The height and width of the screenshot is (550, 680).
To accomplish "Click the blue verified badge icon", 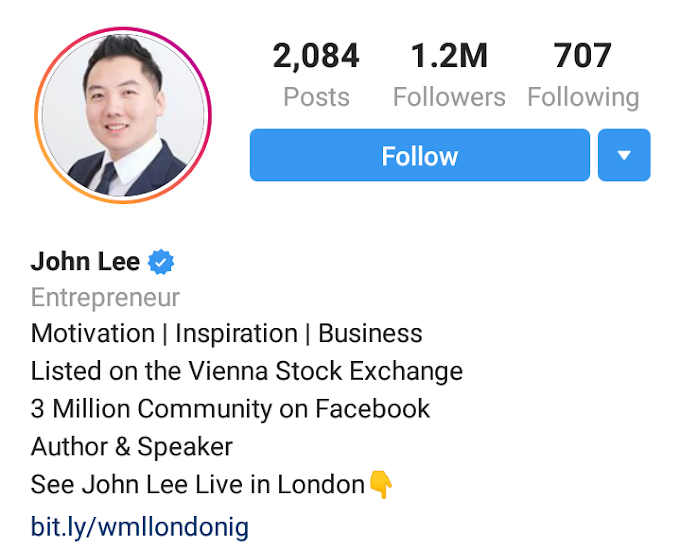I will 161,262.
